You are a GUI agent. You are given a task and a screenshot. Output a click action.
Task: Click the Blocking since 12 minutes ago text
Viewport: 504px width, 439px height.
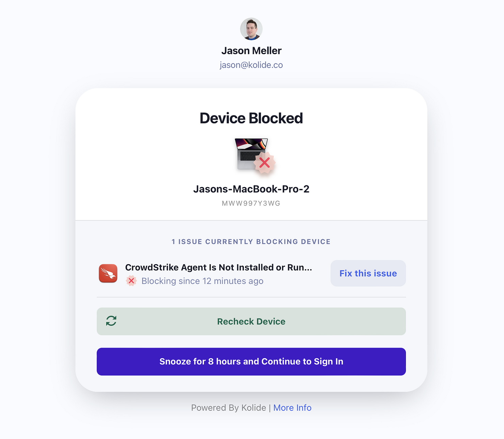[x=203, y=281]
